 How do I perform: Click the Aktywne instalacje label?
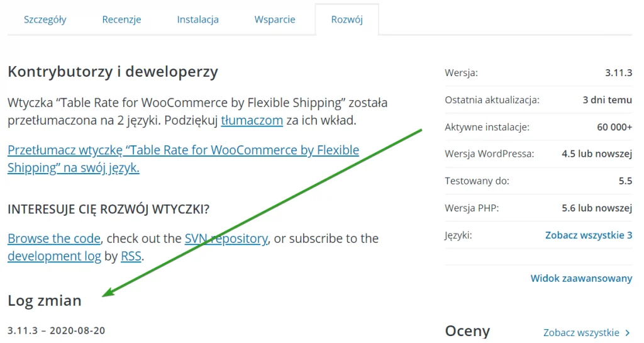point(487,127)
